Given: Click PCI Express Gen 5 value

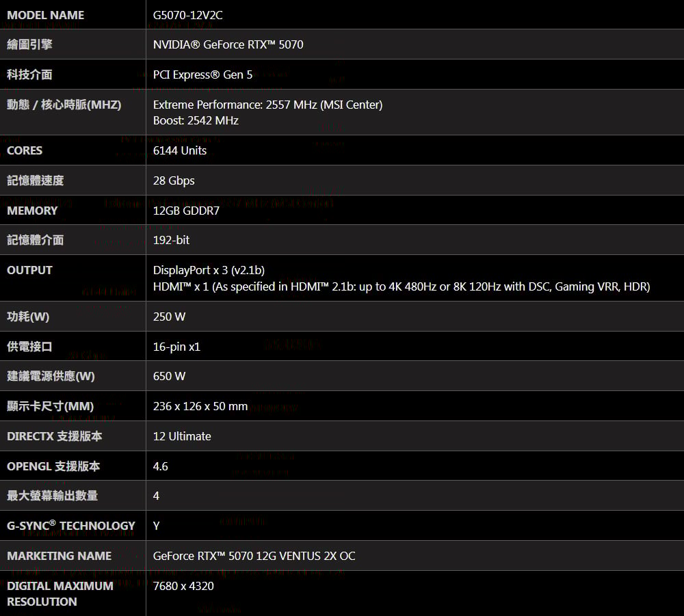Looking at the screenshot, I should [203, 75].
